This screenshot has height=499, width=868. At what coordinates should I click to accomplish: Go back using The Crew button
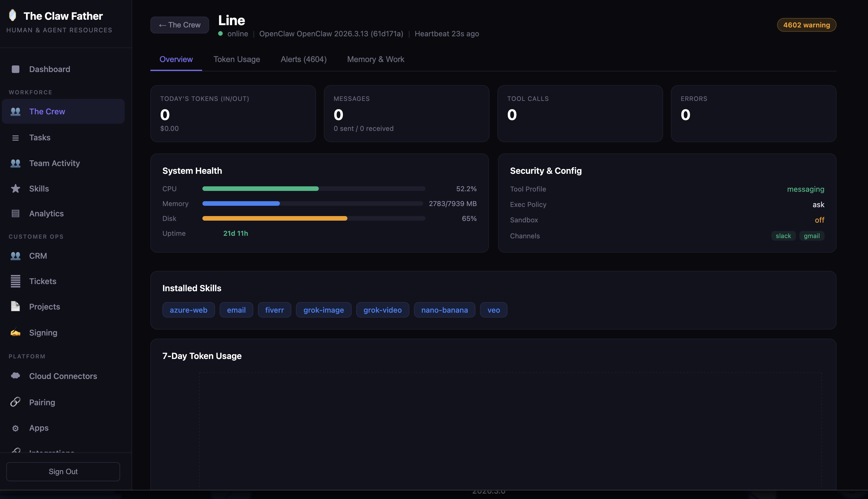click(179, 25)
